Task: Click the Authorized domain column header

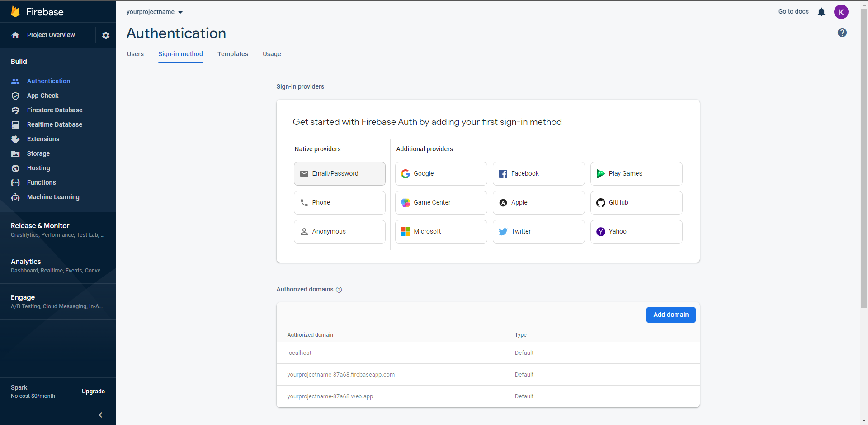Action: 310,335
